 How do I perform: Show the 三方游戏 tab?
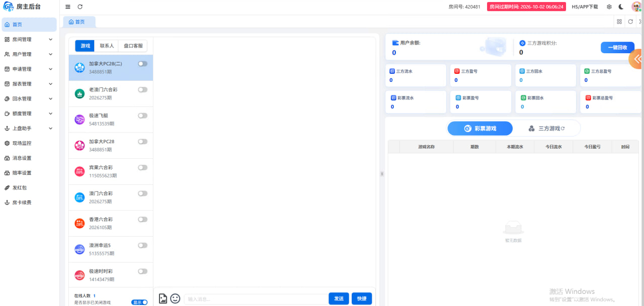click(x=546, y=129)
